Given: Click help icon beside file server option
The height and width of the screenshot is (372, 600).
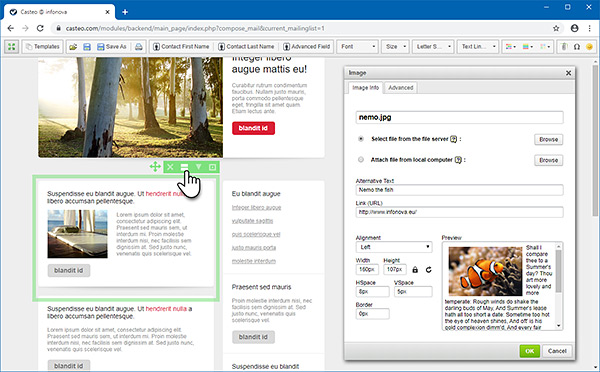Looking at the screenshot, I should tap(453, 139).
